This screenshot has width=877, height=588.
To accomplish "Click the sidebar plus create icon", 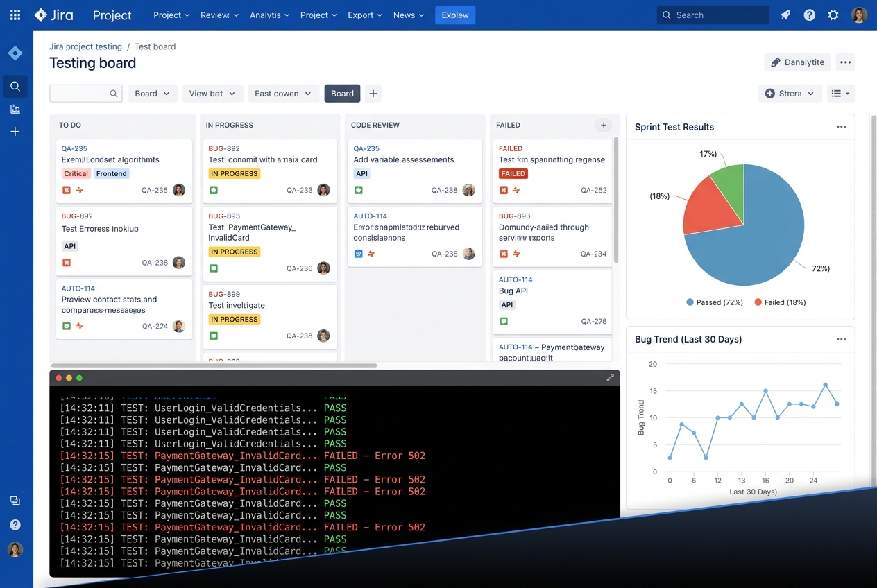I will tap(15, 131).
